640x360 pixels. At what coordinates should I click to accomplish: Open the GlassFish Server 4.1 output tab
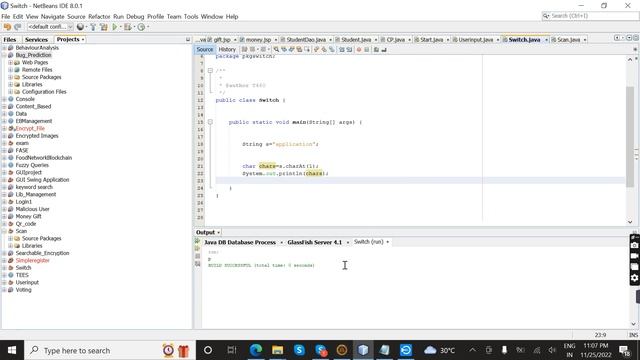point(314,242)
